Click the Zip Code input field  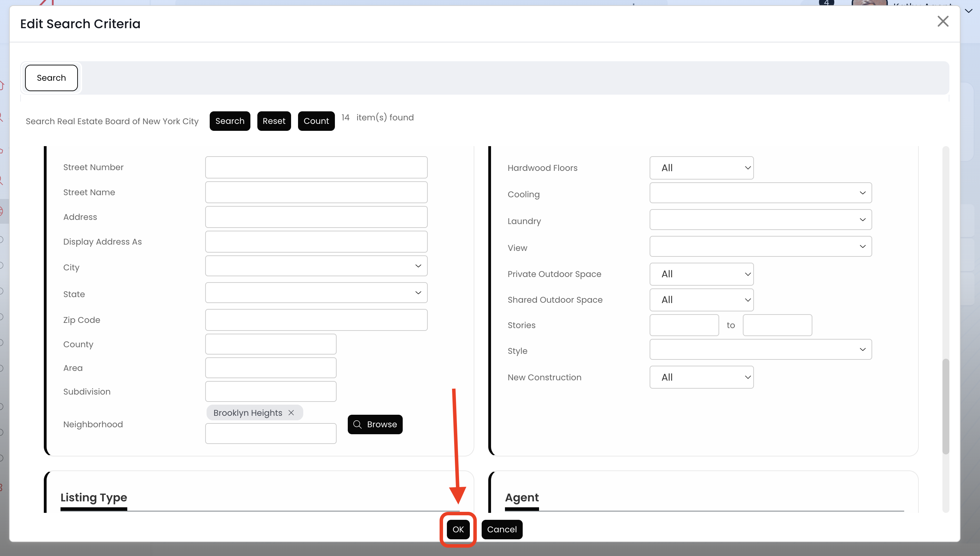316,320
